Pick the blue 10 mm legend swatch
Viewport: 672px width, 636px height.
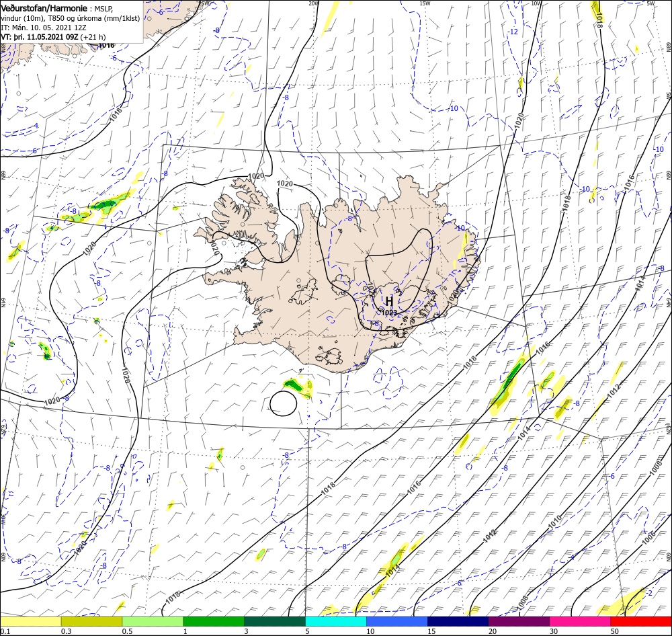[x=397, y=621]
